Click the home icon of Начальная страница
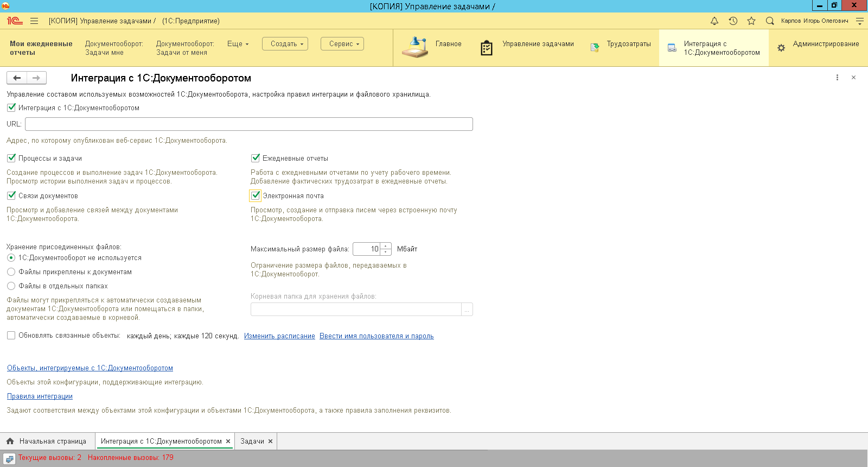This screenshot has height=467, width=868. point(10,441)
